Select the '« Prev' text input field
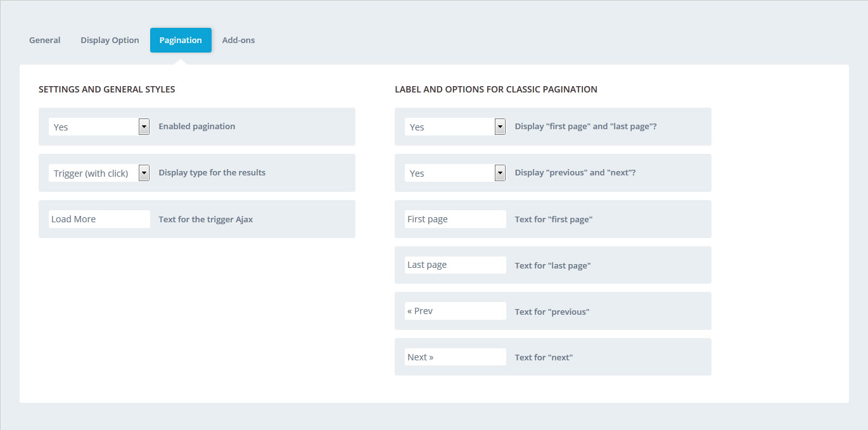 pyautogui.click(x=456, y=311)
